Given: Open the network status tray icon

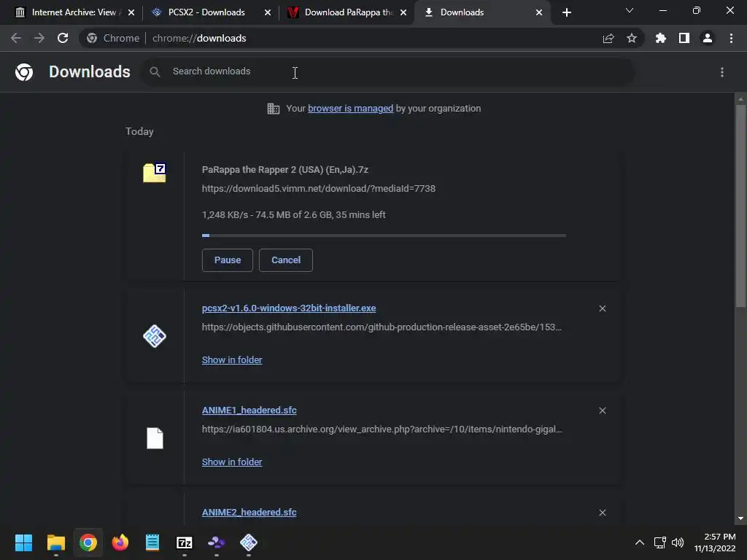Looking at the screenshot, I should [x=659, y=542].
